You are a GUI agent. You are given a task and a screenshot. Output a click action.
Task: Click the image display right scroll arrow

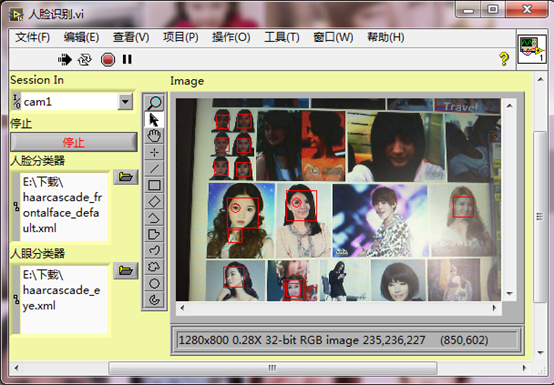click(494, 308)
